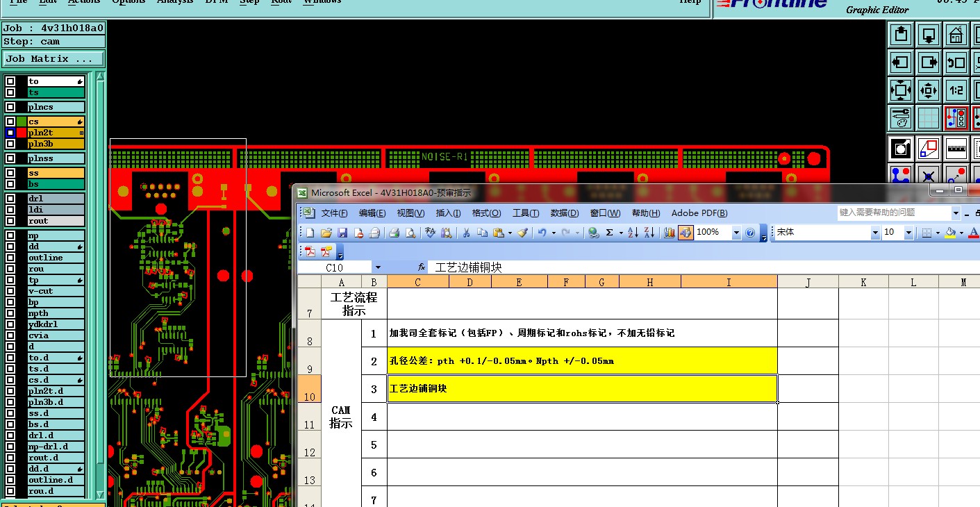Select layer name 'plnss' in layer list
Viewport: 980px width, 507px height.
[56, 158]
